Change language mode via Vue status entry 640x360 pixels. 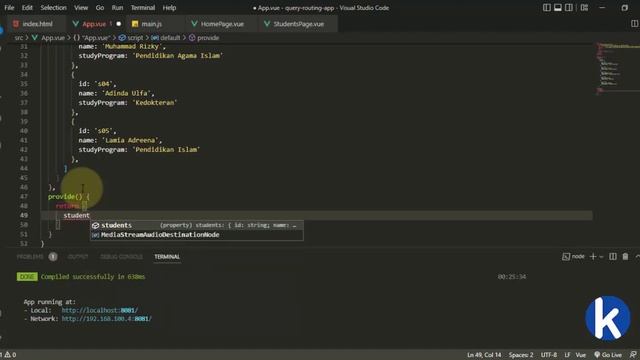pos(580,355)
